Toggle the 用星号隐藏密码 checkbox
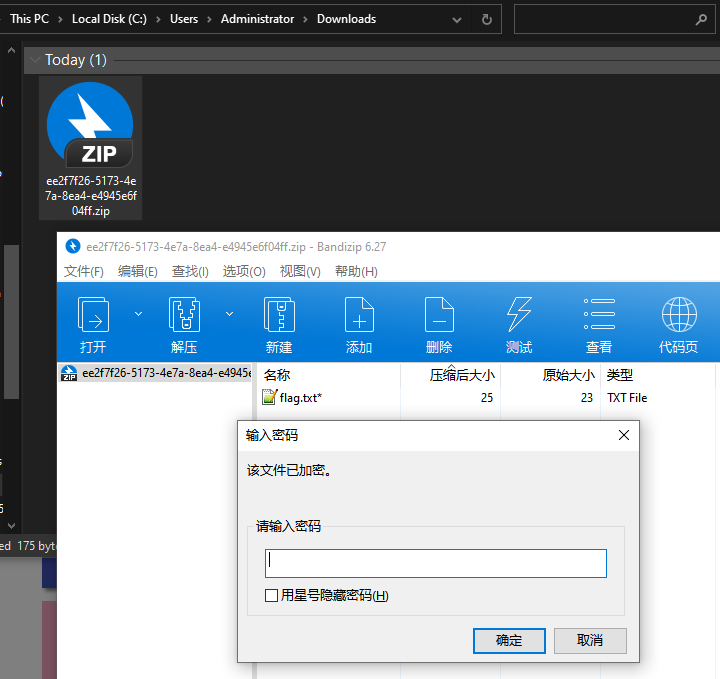 click(271, 595)
